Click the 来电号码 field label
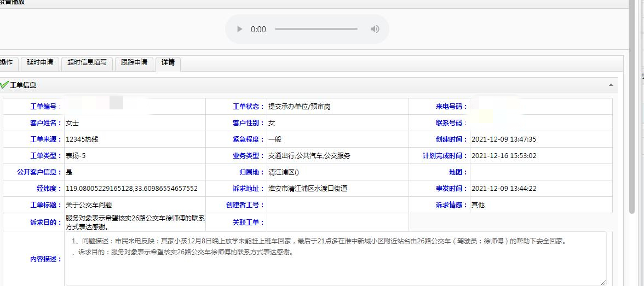This screenshot has width=644, height=286. pyautogui.click(x=452, y=107)
